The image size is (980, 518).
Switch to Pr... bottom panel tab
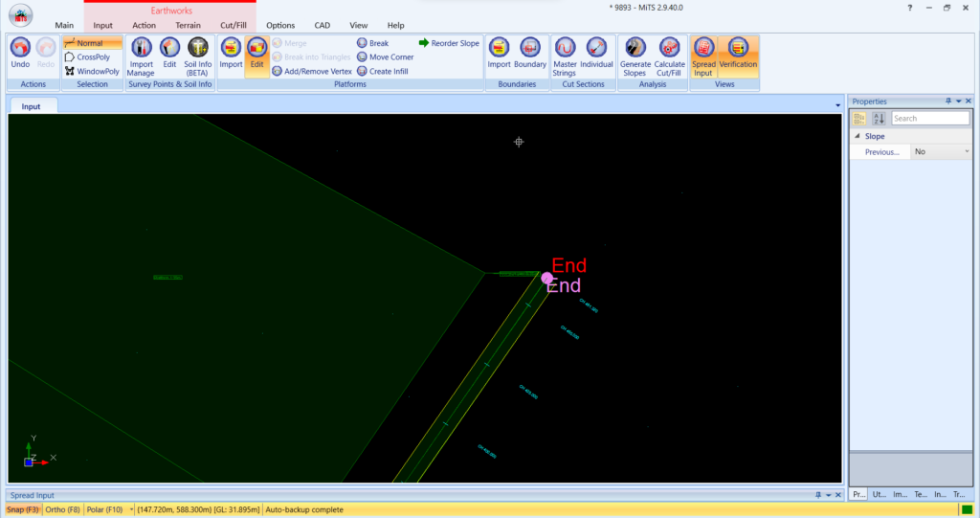click(859, 494)
